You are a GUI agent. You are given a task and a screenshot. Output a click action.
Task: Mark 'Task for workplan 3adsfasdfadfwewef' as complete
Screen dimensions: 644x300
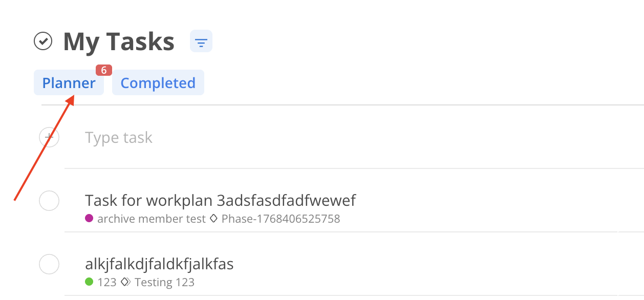(x=49, y=201)
